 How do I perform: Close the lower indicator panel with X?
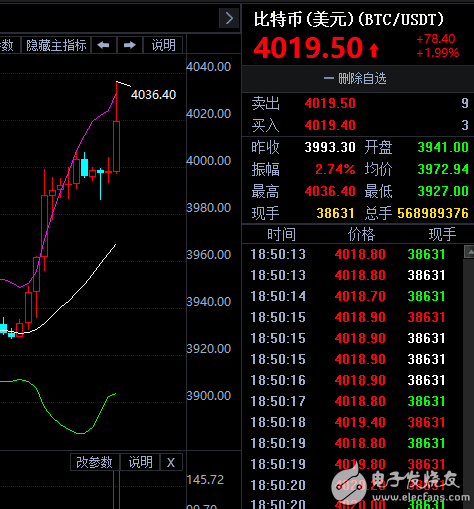pos(171,462)
